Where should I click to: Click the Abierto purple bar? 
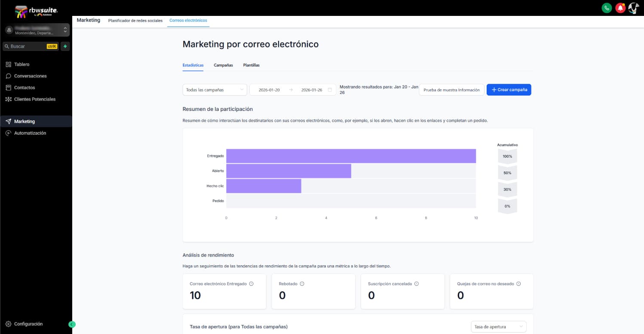[x=288, y=171]
